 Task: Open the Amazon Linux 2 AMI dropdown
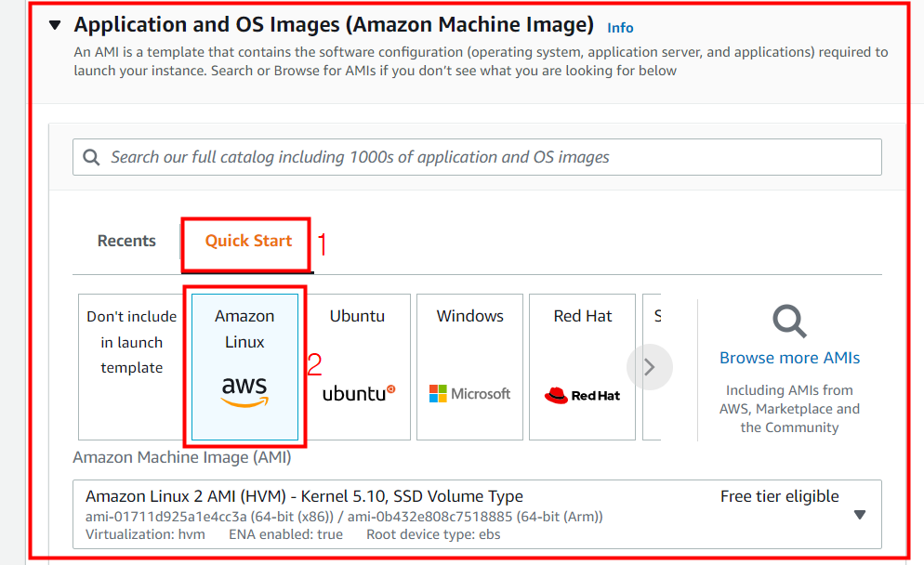pos(477,514)
